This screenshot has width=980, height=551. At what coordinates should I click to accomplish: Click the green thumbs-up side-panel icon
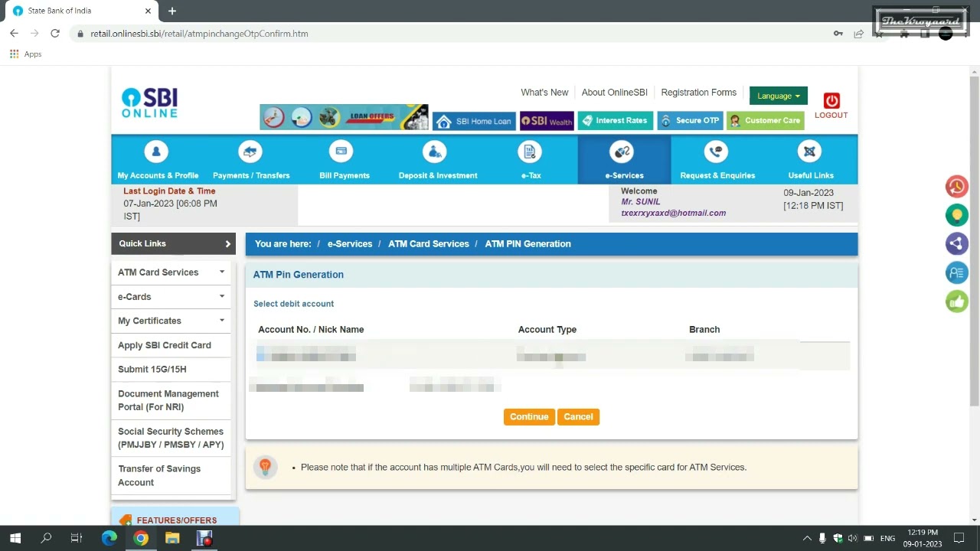956,302
